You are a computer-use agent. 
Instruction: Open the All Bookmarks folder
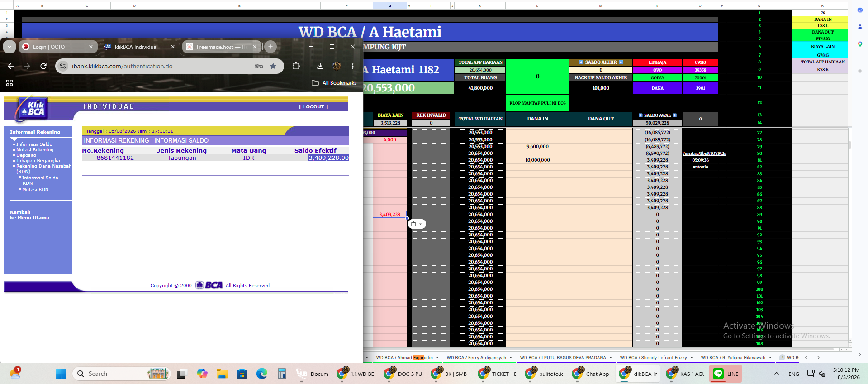pyautogui.click(x=334, y=83)
